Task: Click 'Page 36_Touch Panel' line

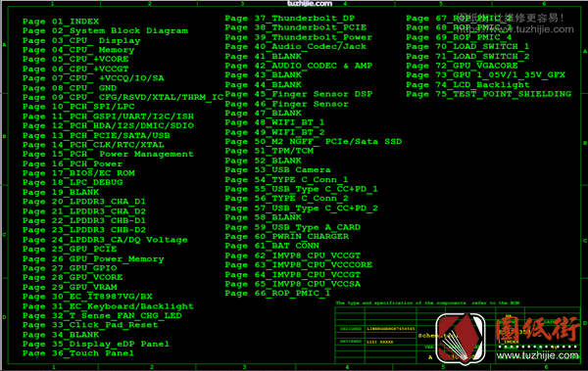Action: click(78, 354)
